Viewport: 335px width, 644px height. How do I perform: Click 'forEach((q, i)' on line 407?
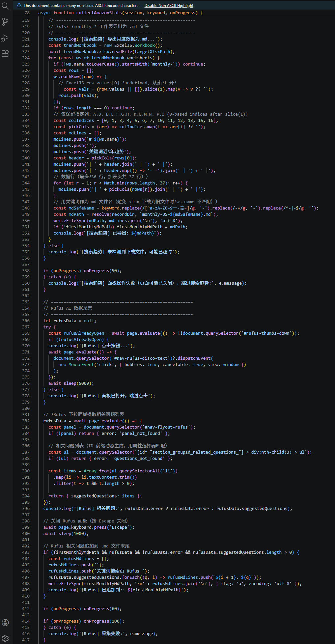140,577
